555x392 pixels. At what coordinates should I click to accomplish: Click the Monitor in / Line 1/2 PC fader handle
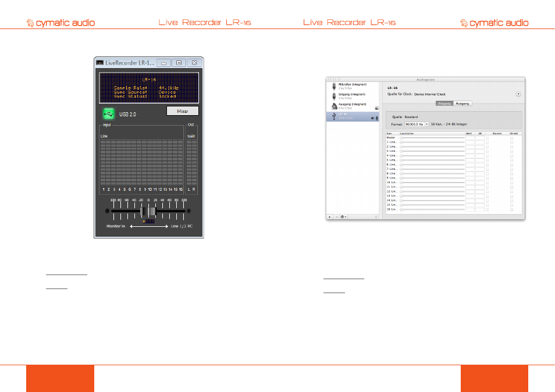pyautogui.click(x=148, y=212)
